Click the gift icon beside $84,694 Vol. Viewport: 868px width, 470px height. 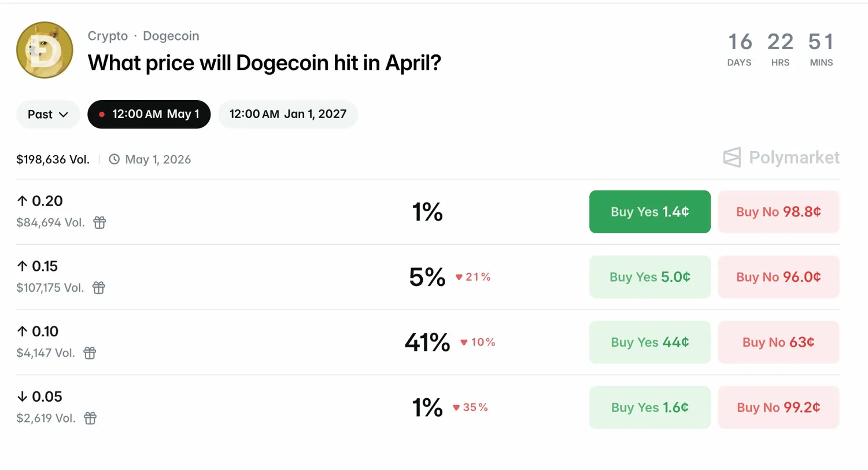click(99, 222)
